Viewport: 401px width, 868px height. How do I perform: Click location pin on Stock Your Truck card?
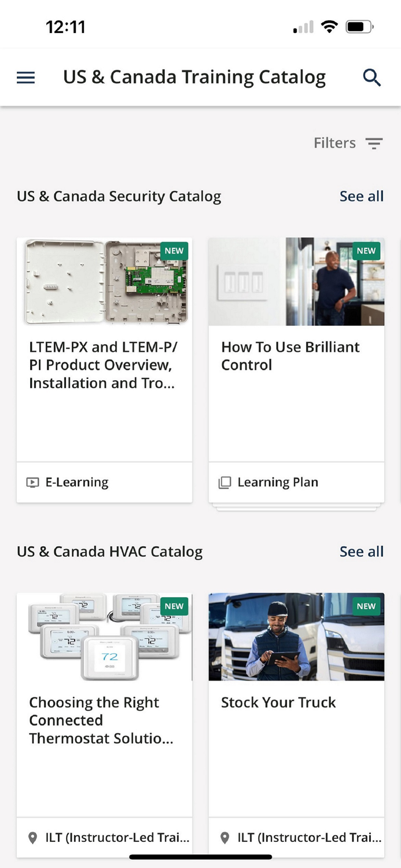[x=225, y=837]
